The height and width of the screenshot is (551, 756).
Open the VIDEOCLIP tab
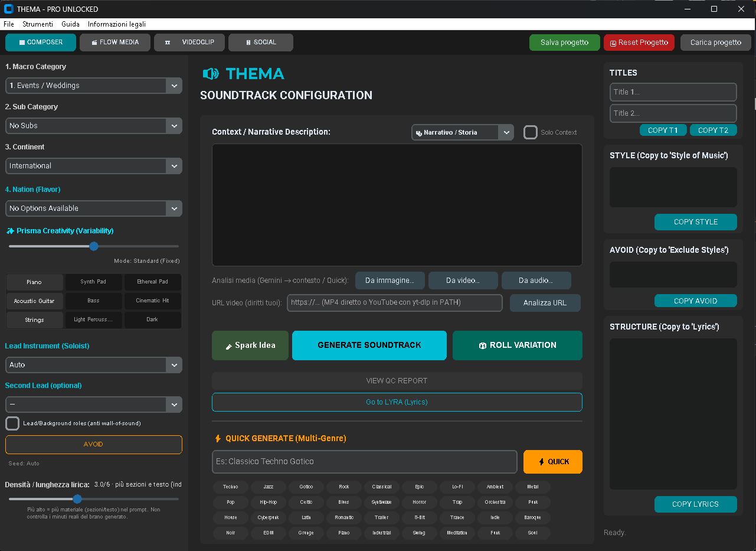pos(189,43)
